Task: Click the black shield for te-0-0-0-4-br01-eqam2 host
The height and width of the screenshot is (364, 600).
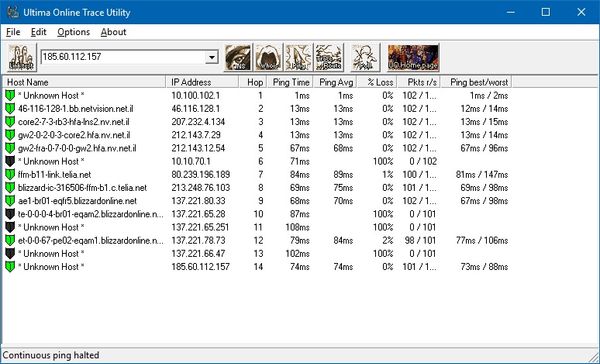Action: [x=10, y=214]
